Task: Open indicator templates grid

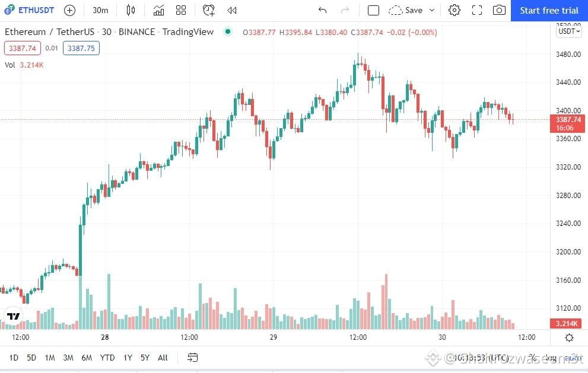Action: click(181, 10)
